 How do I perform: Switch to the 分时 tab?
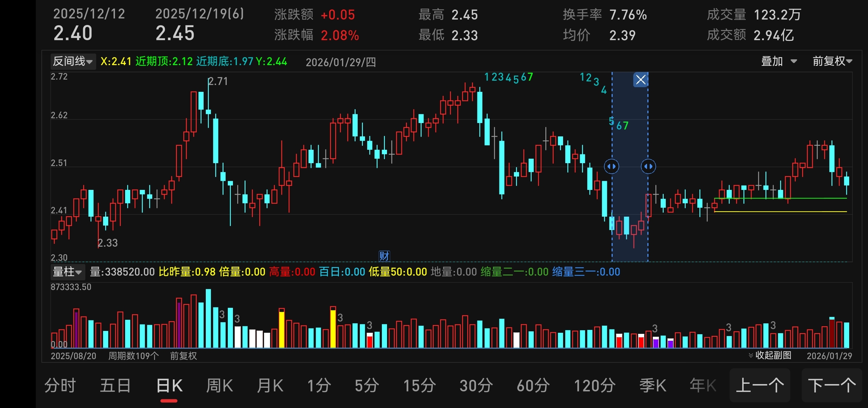click(60, 386)
